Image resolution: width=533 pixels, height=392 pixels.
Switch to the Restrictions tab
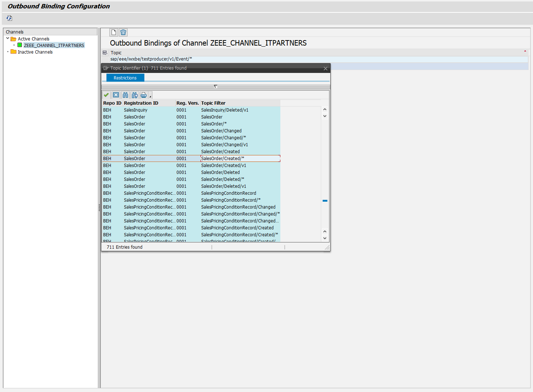[125, 78]
